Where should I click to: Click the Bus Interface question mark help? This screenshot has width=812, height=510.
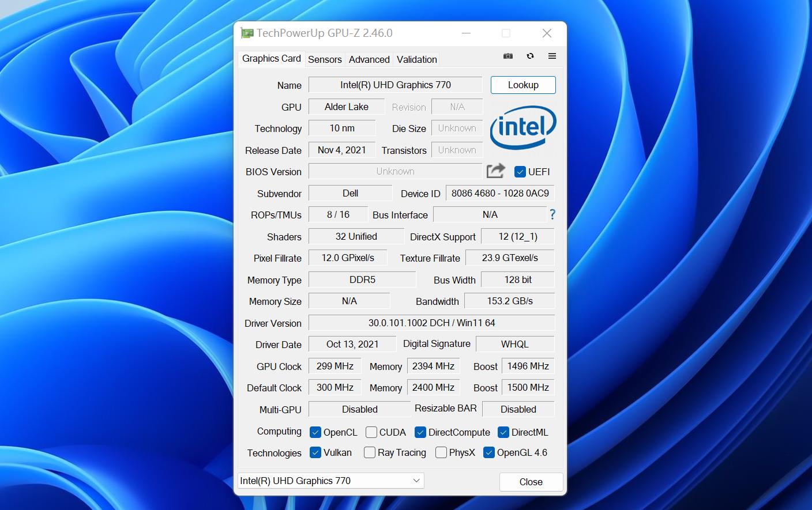pyautogui.click(x=552, y=214)
